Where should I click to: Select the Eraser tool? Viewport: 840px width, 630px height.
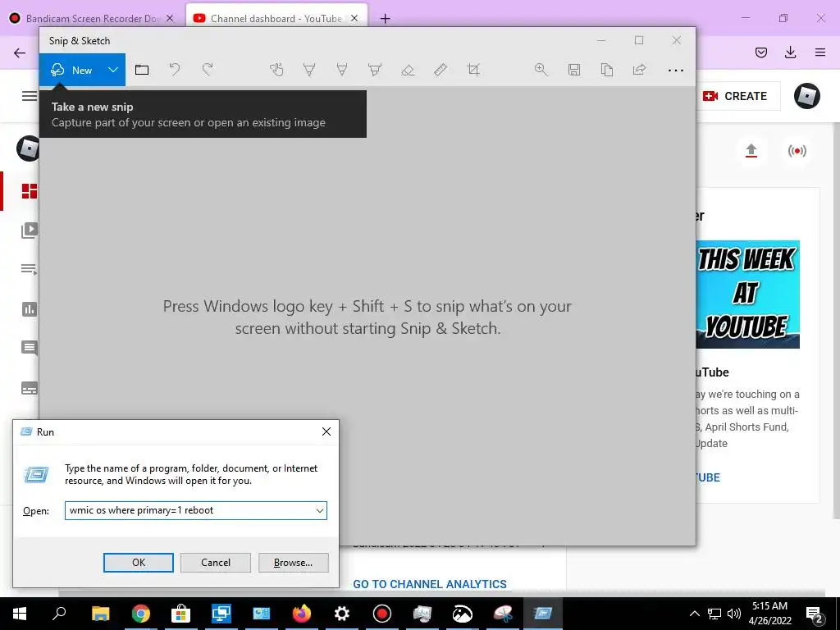408,70
